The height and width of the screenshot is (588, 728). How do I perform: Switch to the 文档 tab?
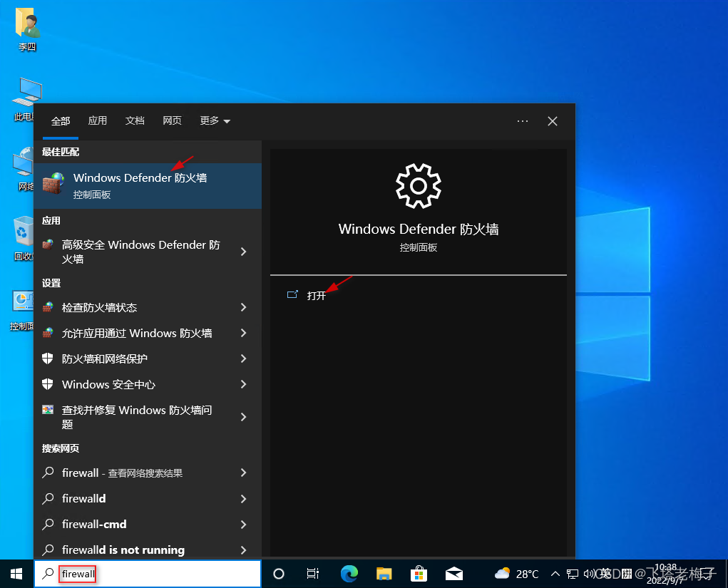click(x=135, y=120)
